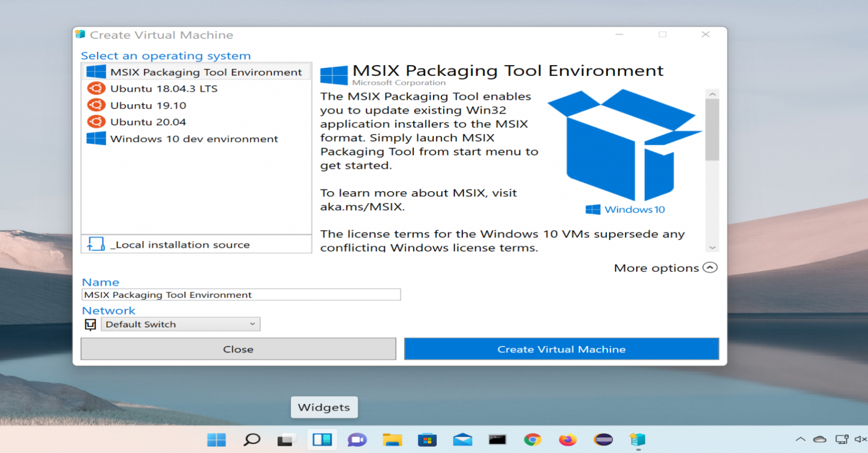Launch Firefox from taskbar
Screen dimensions: 868x453
pyautogui.click(x=567, y=439)
